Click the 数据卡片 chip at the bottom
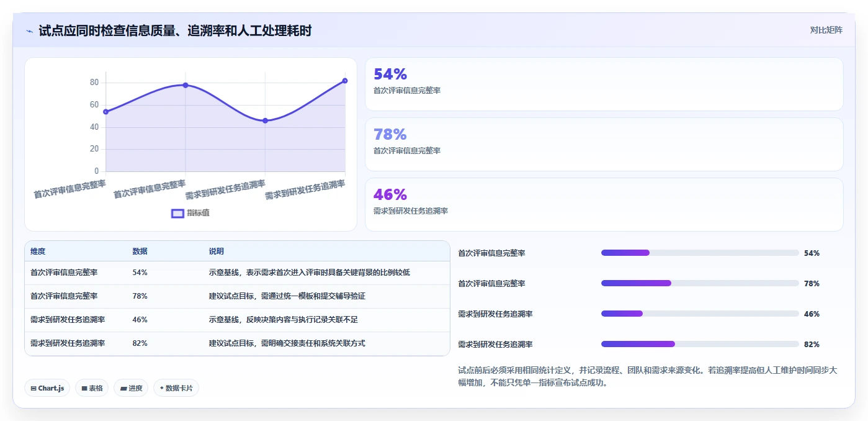Screen dimensions: 868x421 pyautogui.click(x=176, y=388)
